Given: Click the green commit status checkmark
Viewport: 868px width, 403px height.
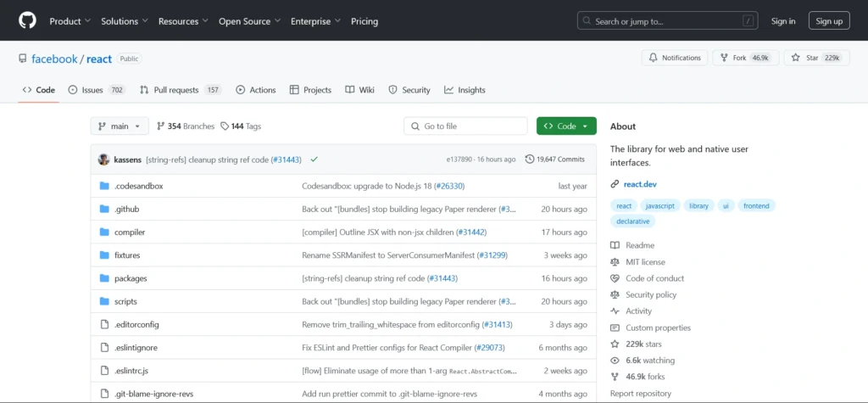Looking at the screenshot, I should click(x=314, y=160).
